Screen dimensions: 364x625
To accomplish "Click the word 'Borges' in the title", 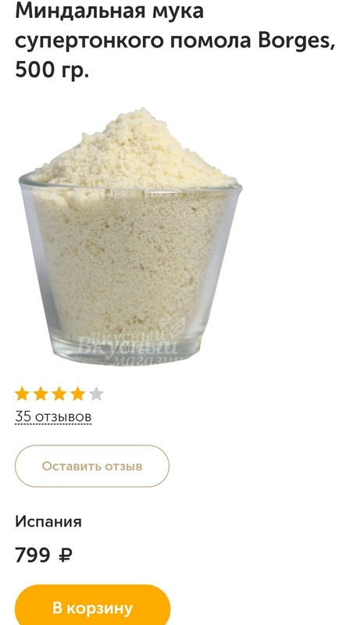I will pos(294,41).
